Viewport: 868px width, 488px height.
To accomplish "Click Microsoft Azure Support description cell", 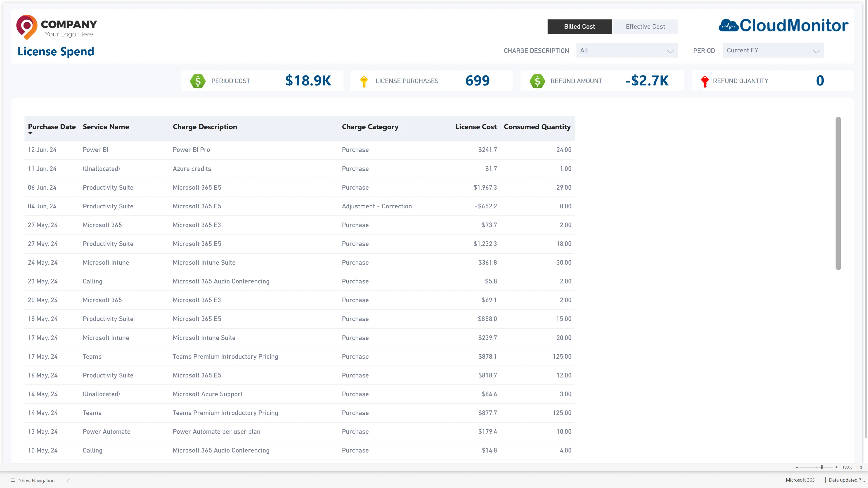I will point(208,394).
